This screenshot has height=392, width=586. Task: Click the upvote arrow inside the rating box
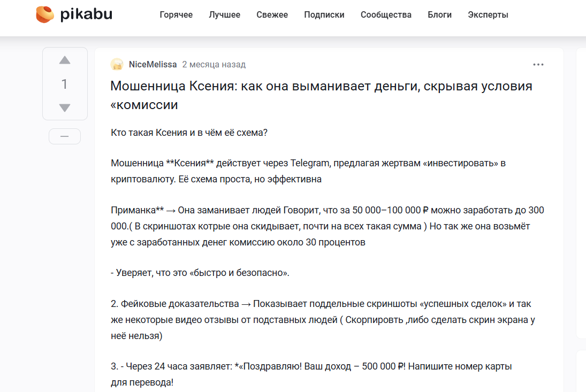click(65, 60)
